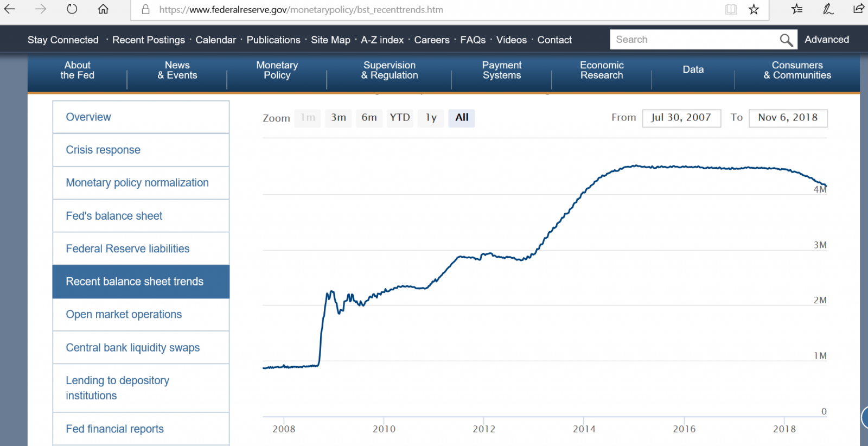
Task: Open the From date field
Action: [681, 118]
